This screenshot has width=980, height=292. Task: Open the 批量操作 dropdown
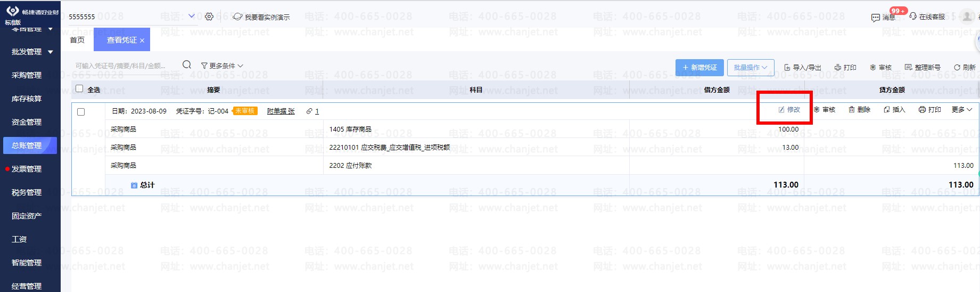[751, 68]
